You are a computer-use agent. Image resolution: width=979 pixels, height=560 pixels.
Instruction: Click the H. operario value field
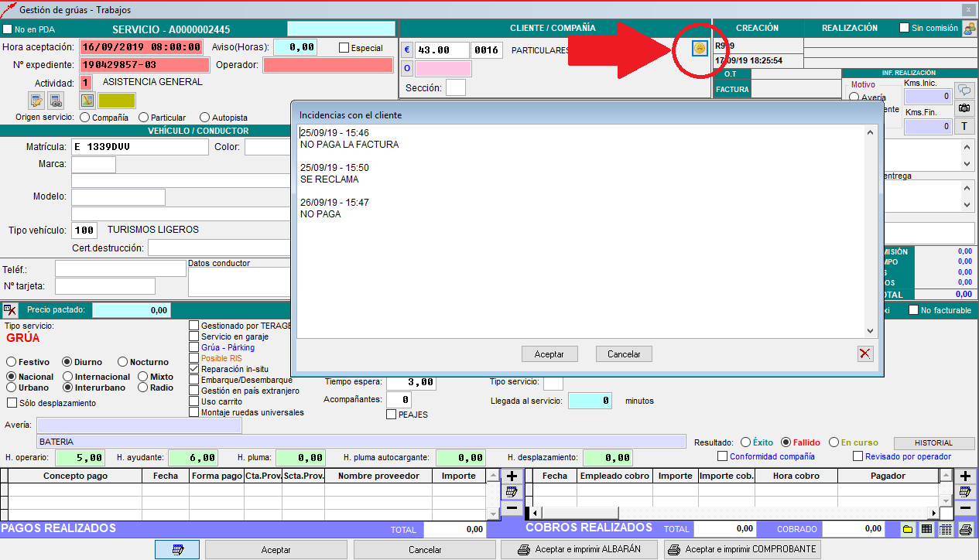click(80, 458)
